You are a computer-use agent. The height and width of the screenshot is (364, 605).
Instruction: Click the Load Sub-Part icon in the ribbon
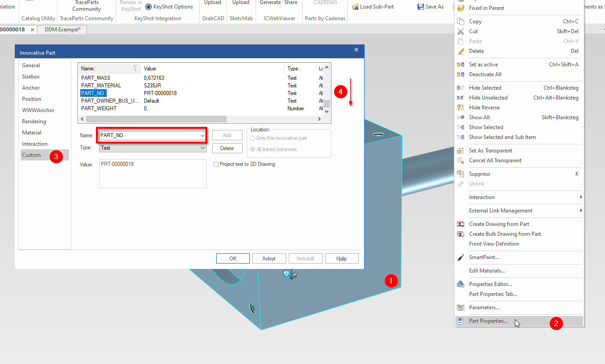tap(355, 7)
